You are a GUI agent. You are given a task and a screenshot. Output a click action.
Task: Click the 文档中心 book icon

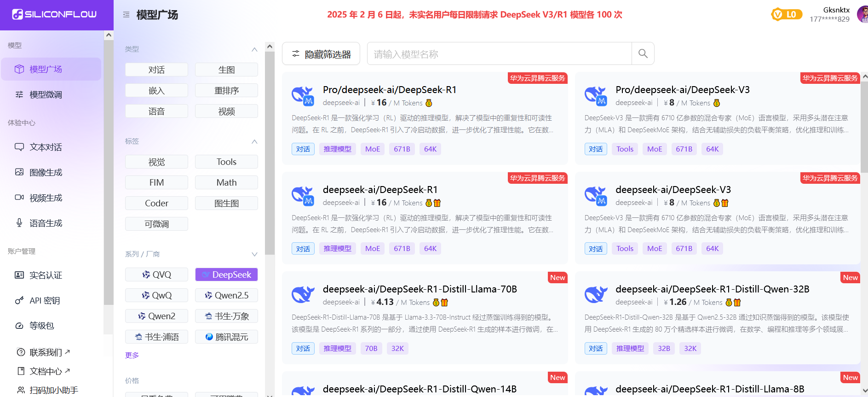21,371
